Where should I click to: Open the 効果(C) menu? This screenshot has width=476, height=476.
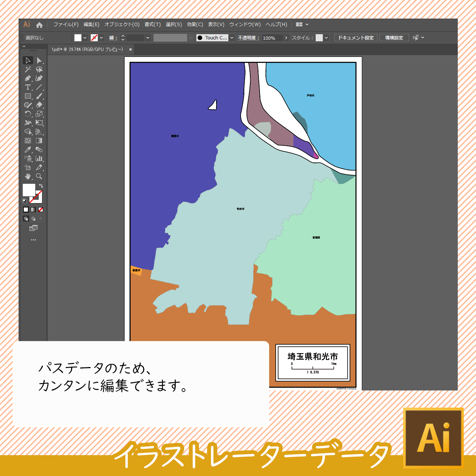coord(195,25)
